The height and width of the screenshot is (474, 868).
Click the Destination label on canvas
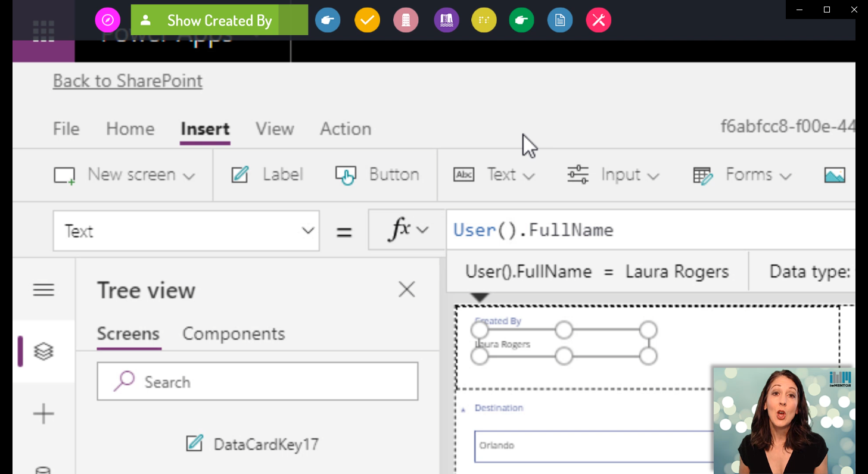499,408
